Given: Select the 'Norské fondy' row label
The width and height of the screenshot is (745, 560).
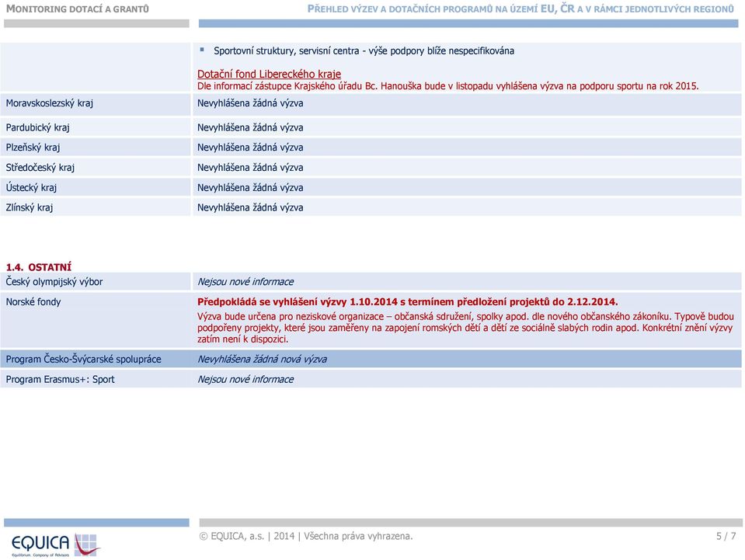Looking at the screenshot, I should pos(33,301).
